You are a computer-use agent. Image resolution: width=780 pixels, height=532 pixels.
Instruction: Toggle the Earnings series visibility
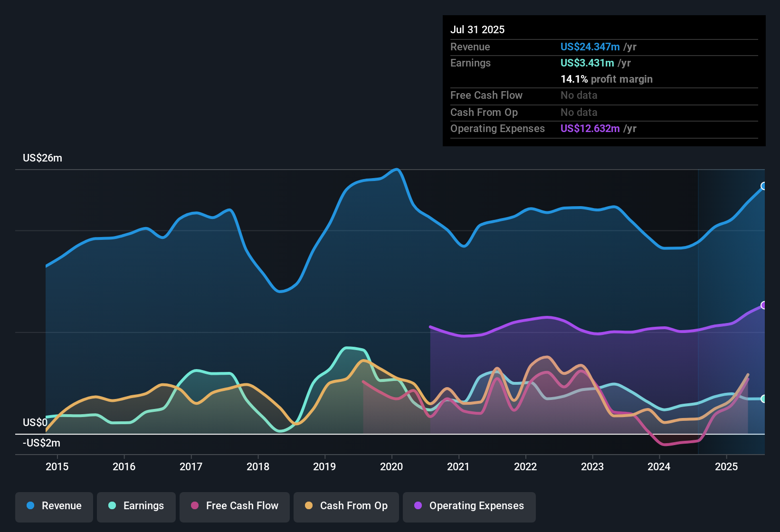tap(136, 506)
